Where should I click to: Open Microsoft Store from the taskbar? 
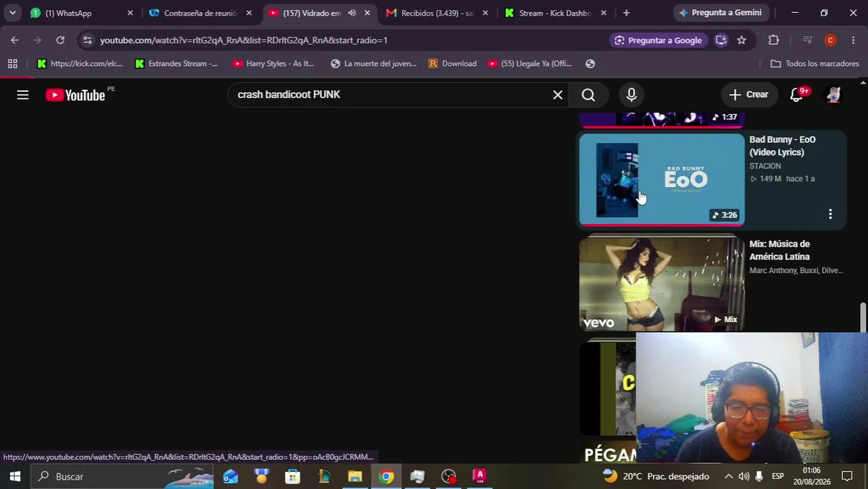point(293,477)
